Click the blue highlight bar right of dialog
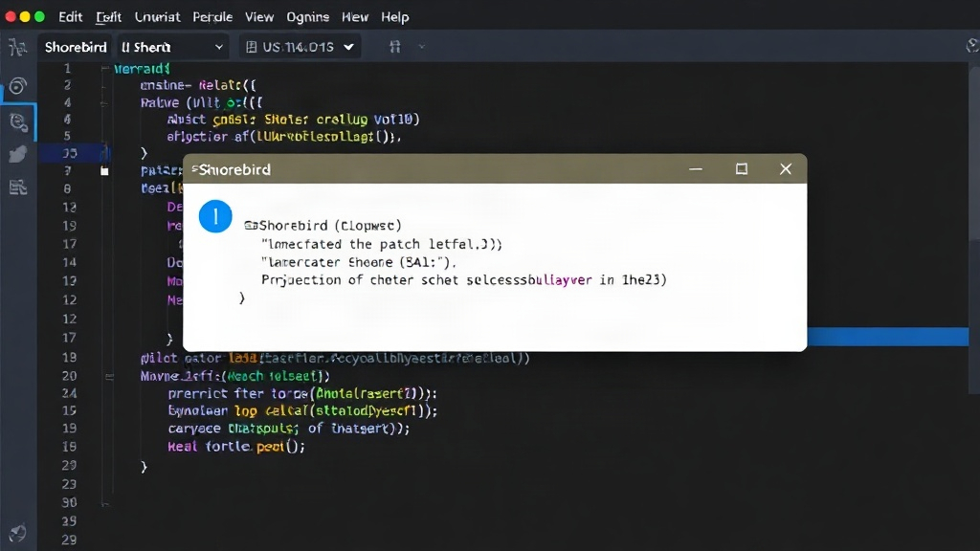The height and width of the screenshot is (551, 980). [887, 336]
